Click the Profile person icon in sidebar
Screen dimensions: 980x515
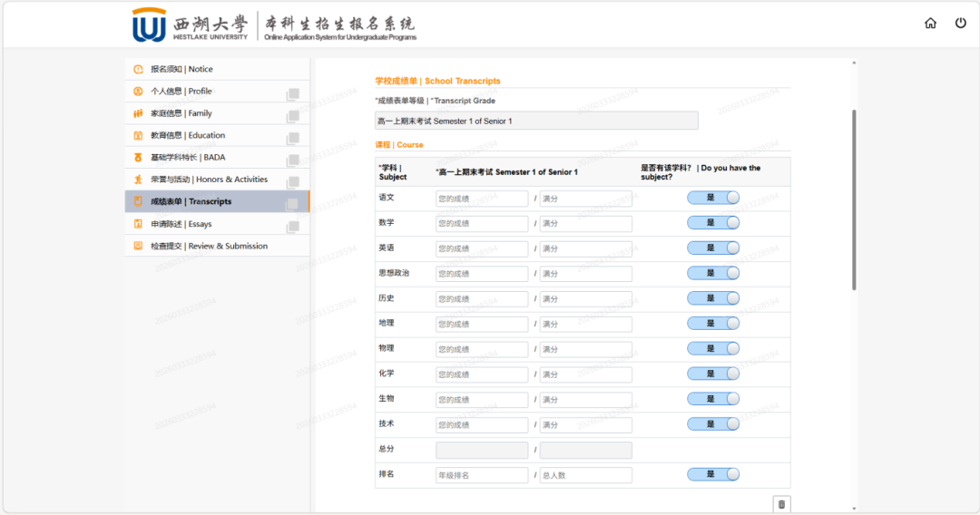[138, 92]
